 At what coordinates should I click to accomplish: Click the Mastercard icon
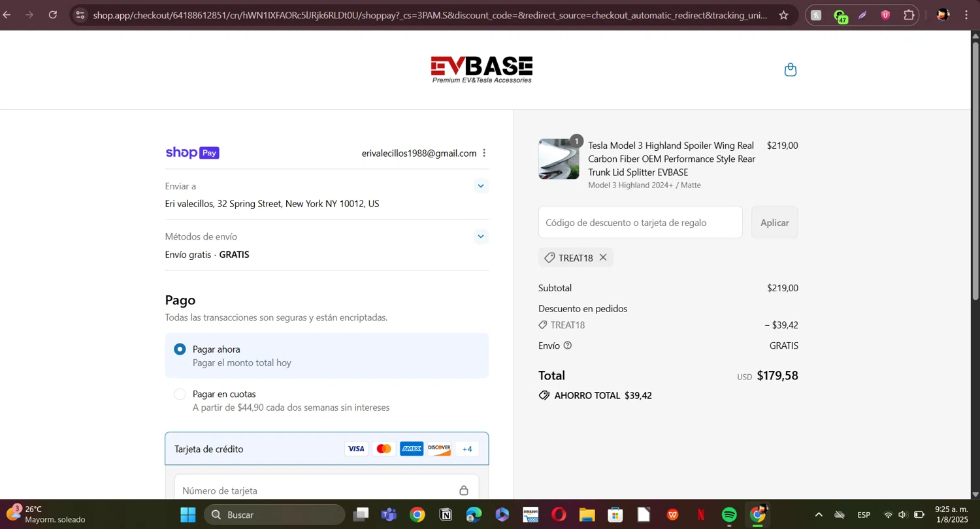(x=384, y=449)
